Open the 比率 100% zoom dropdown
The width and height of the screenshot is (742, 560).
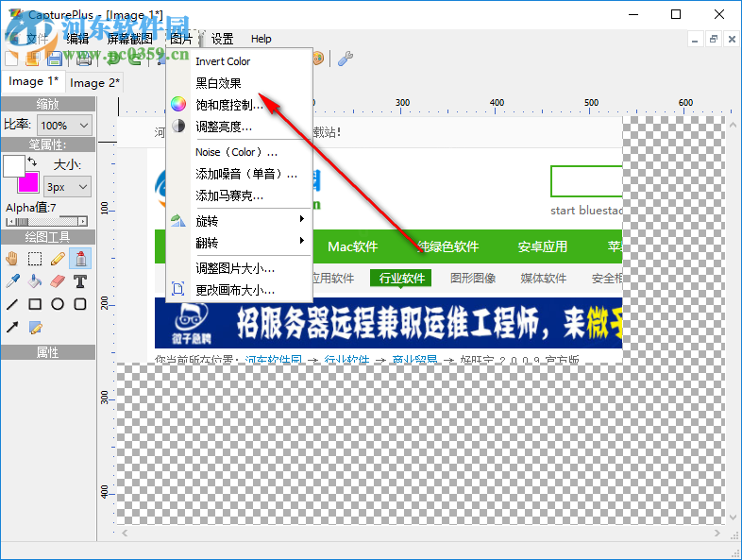pyautogui.click(x=64, y=126)
